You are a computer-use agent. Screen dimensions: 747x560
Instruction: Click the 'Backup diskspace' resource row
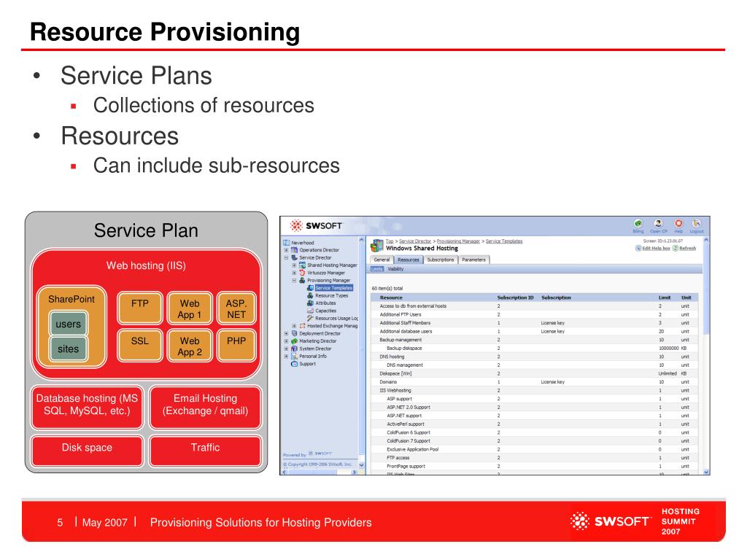(535, 349)
